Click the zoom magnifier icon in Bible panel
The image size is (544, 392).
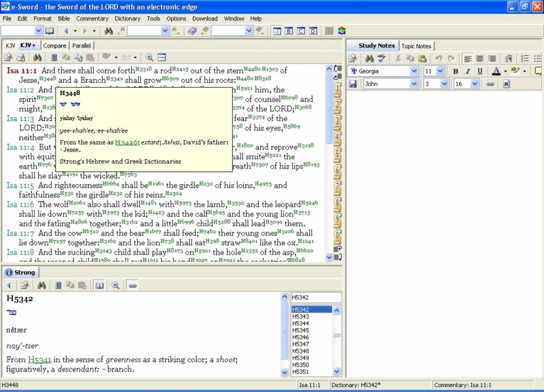click(149, 58)
